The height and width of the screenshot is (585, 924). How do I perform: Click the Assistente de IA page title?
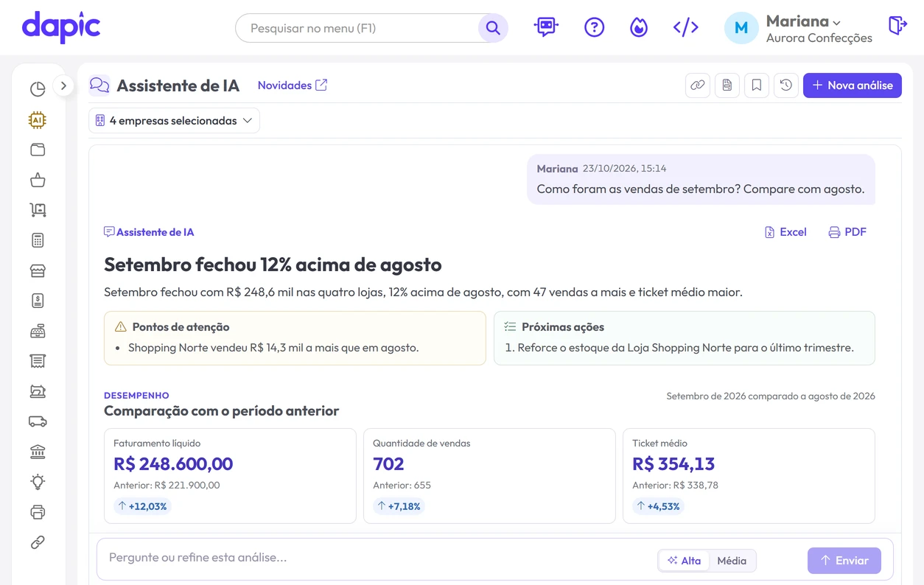pos(178,85)
